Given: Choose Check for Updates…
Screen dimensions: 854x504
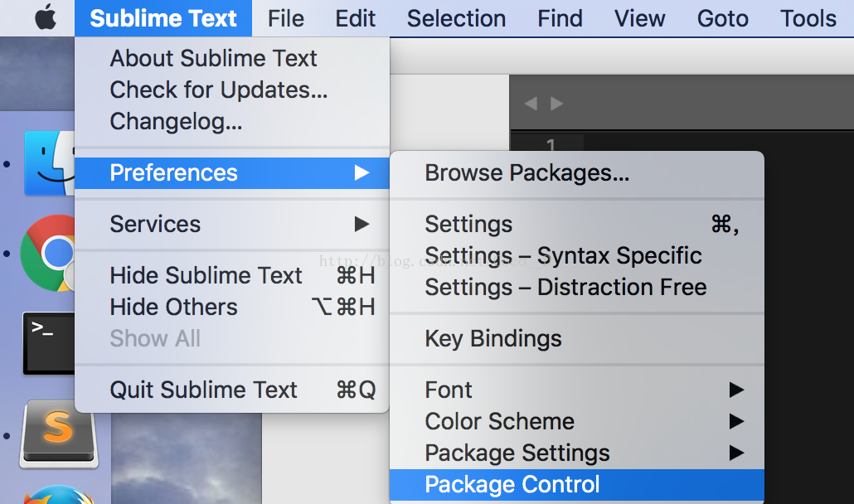Looking at the screenshot, I should pyautogui.click(x=232, y=90).
